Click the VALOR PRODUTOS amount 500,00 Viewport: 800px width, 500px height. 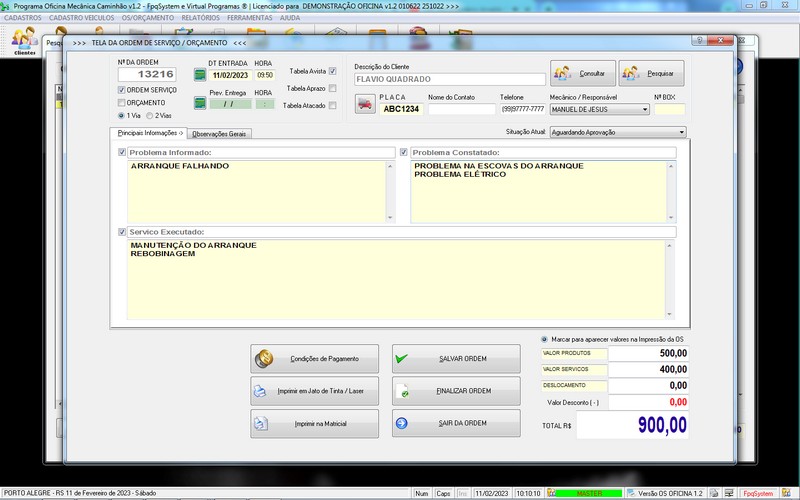tap(648, 353)
